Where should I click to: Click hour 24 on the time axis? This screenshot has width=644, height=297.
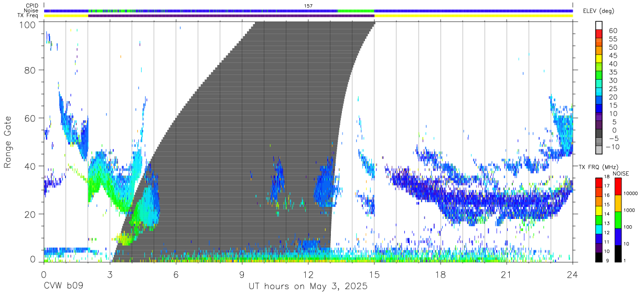tap(573, 275)
